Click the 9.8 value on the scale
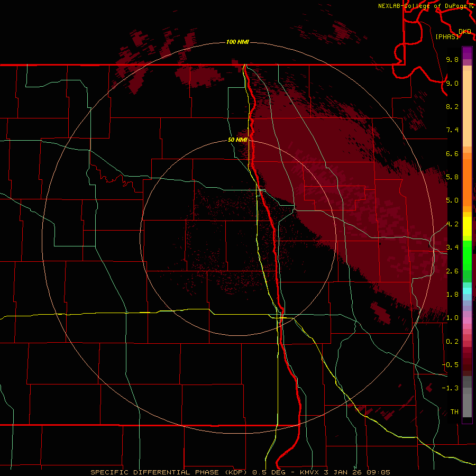Viewport: 476px width, 476px height. pos(452,59)
